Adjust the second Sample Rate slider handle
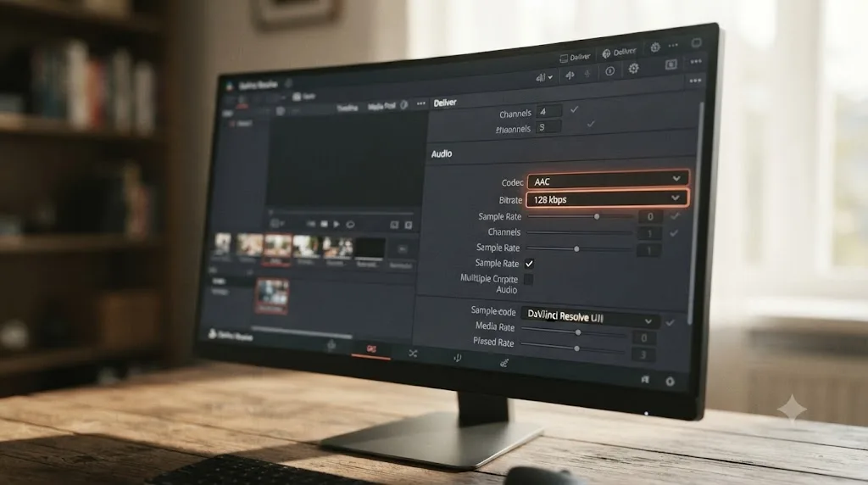 [576, 249]
